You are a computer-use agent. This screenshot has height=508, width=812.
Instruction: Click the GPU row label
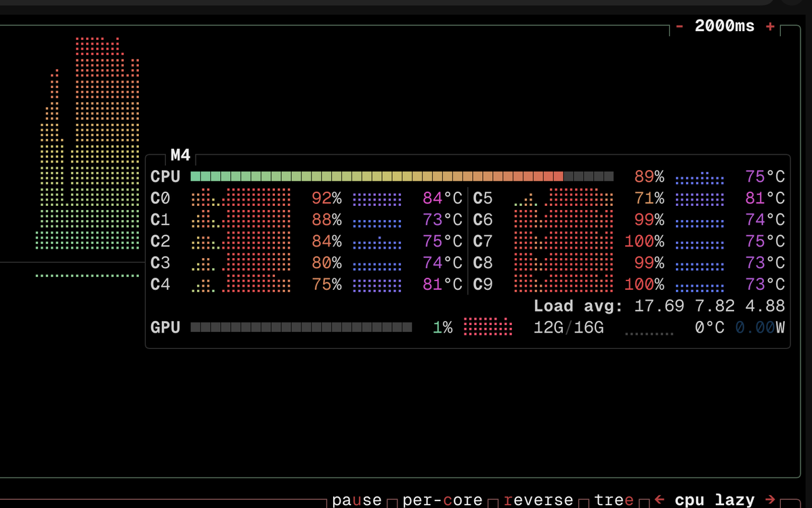165,327
